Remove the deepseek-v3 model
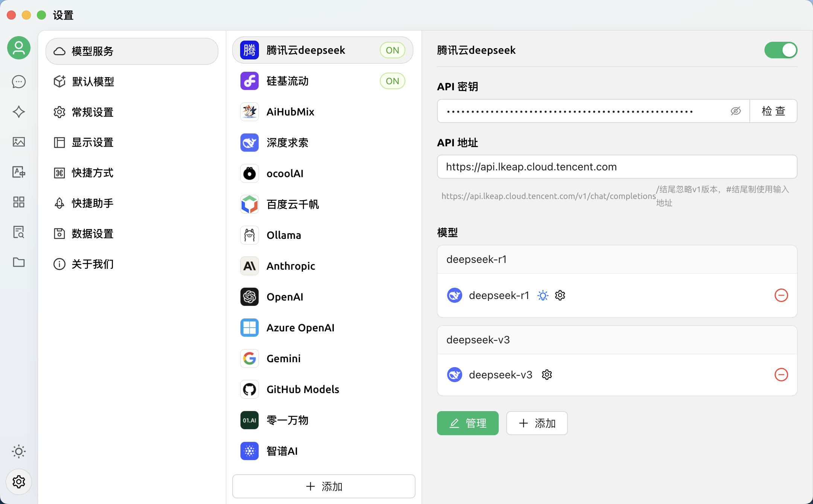 click(781, 375)
